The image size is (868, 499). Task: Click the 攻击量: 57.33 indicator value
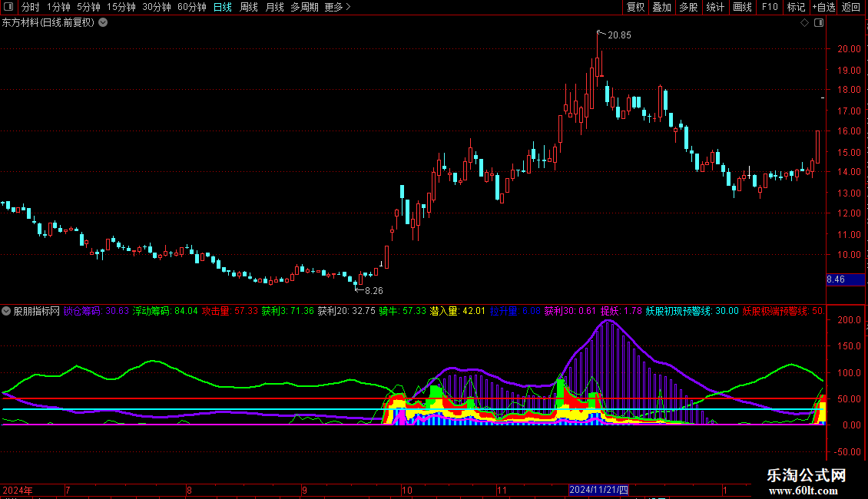(230, 311)
